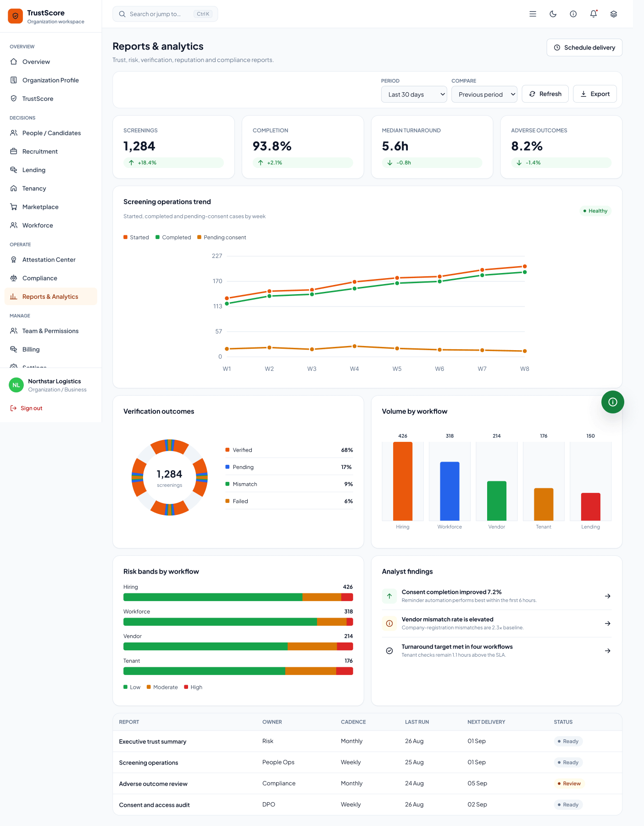Open Tenancy in sidebar
This screenshot has height=826, width=644.
pyautogui.click(x=51, y=189)
